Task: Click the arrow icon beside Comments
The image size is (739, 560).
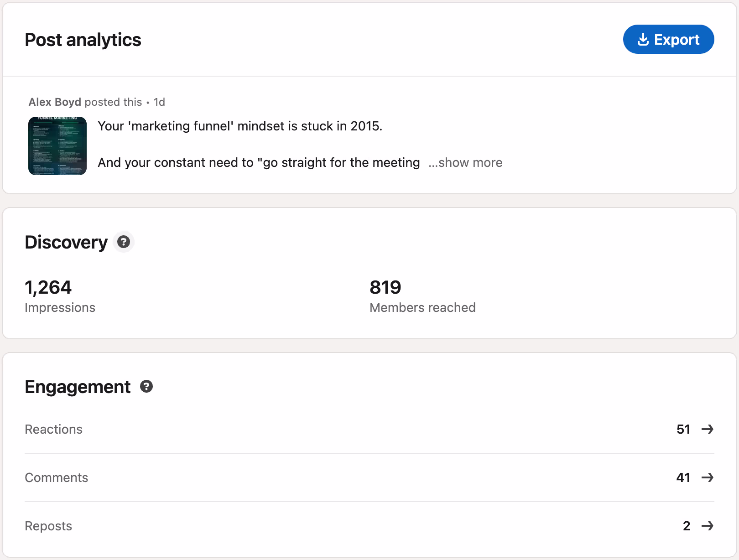Action: point(708,477)
